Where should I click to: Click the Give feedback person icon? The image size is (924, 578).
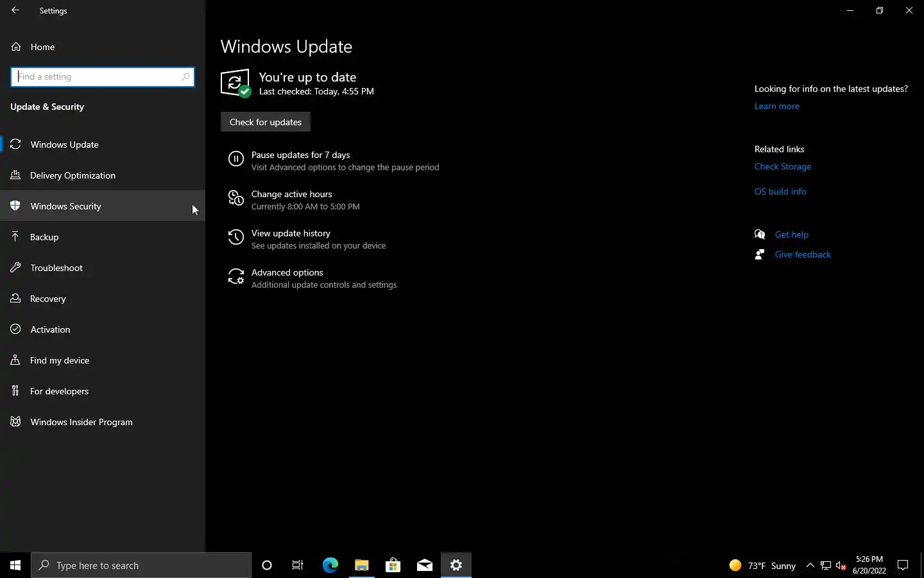click(x=760, y=254)
